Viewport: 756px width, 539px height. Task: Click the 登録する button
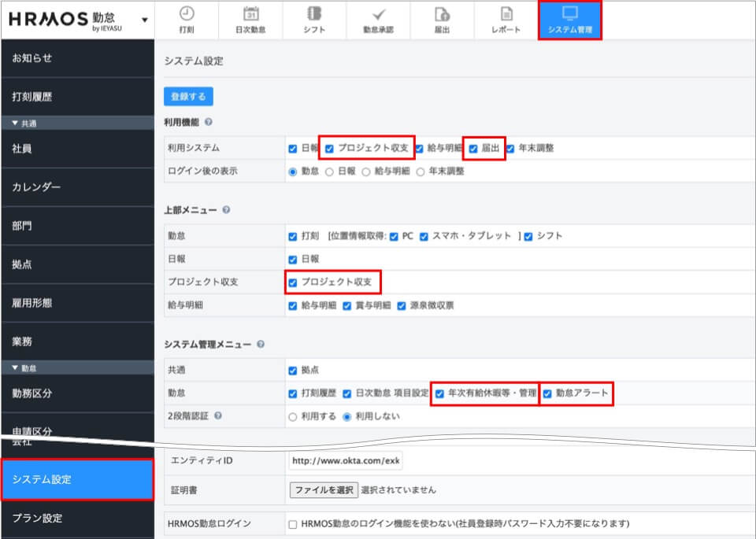188,96
